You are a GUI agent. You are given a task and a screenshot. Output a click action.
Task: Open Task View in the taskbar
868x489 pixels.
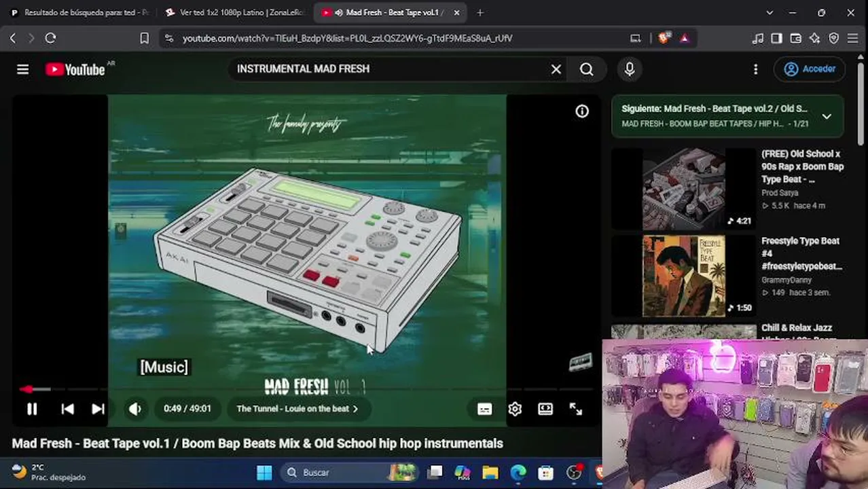click(x=435, y=472)
